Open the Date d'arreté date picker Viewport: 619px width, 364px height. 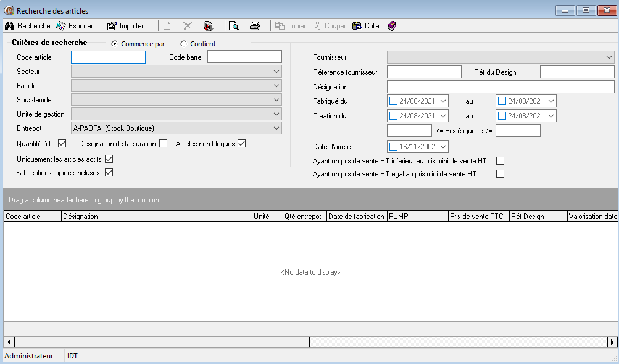click(x=442, y=147)
